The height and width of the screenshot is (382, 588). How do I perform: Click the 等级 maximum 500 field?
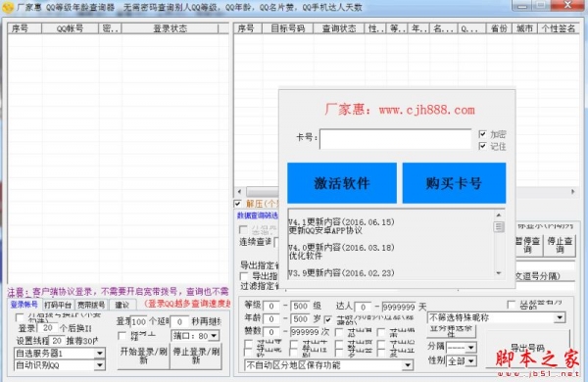point(301,306)
